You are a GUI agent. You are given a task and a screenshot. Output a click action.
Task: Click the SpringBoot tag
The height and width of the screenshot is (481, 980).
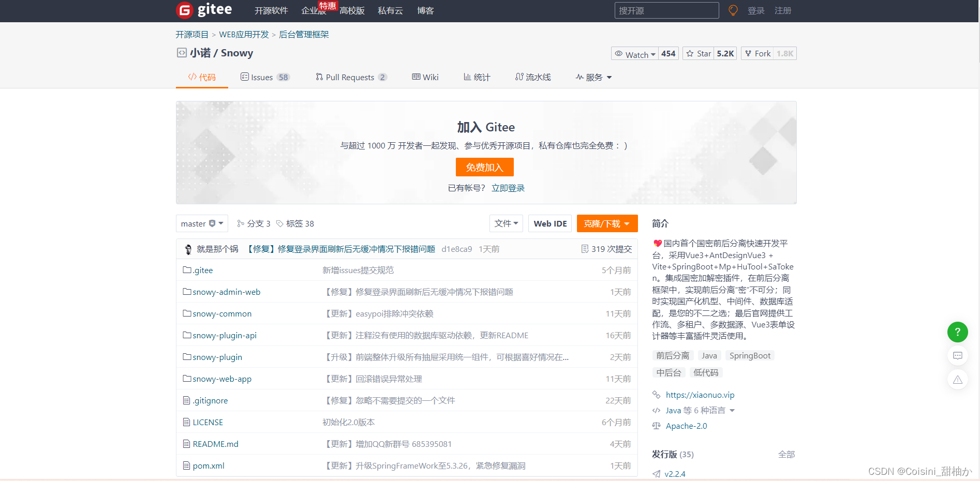tap(750, 355)
